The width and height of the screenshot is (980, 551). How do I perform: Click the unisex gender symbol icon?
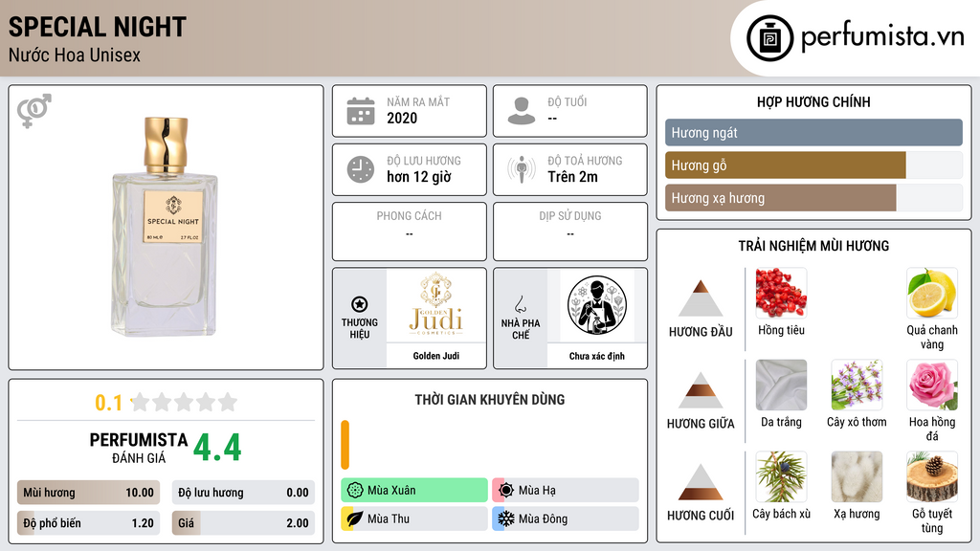point(34,111)
